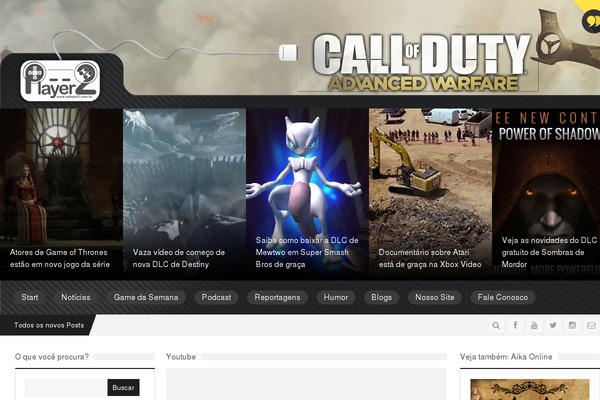Open the YouTube social icon
The height and width of the screenshot is (400, 600).
[x=534, y=325]
